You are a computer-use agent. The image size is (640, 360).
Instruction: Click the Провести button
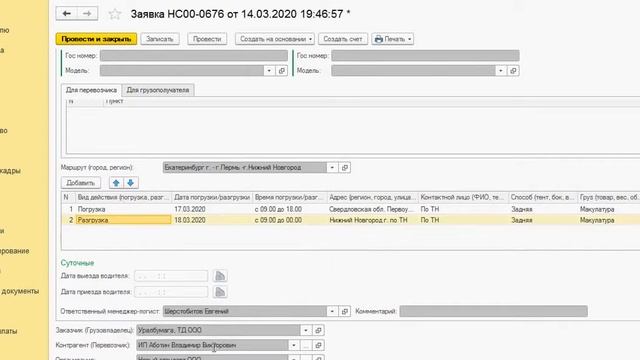point(207,39)
